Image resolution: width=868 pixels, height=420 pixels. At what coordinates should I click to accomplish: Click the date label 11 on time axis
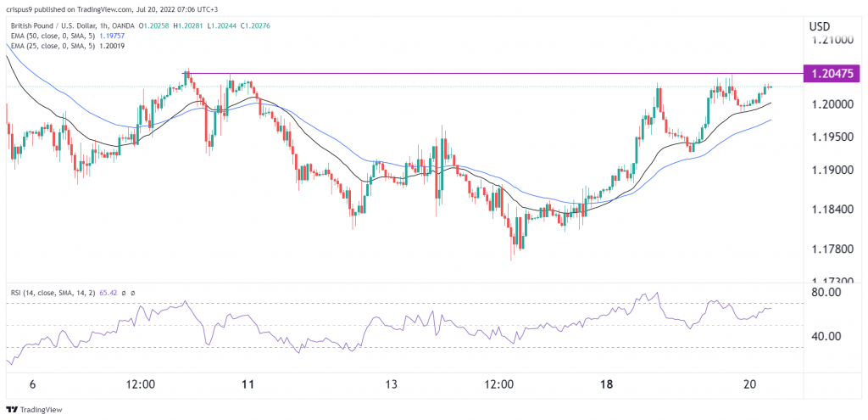click(x=248, y=384)
